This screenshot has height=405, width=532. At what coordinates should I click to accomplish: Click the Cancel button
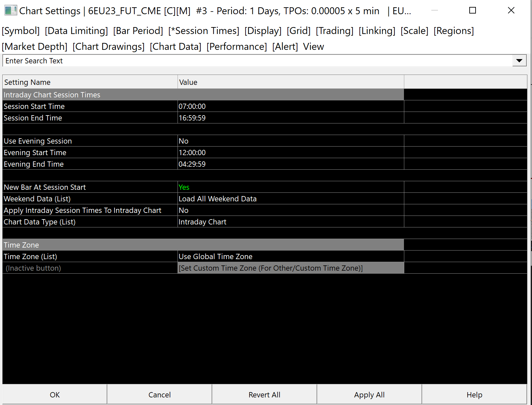(x=159, y=394)
